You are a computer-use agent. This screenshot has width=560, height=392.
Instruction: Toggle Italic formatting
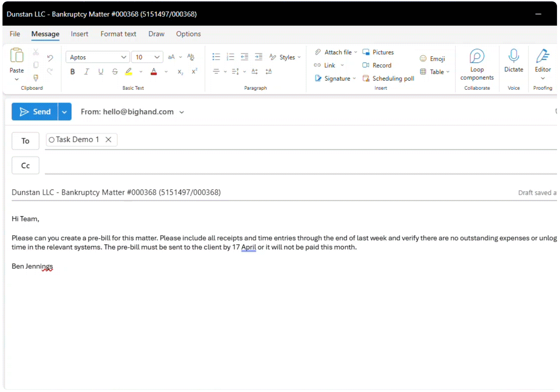[87, 72]
